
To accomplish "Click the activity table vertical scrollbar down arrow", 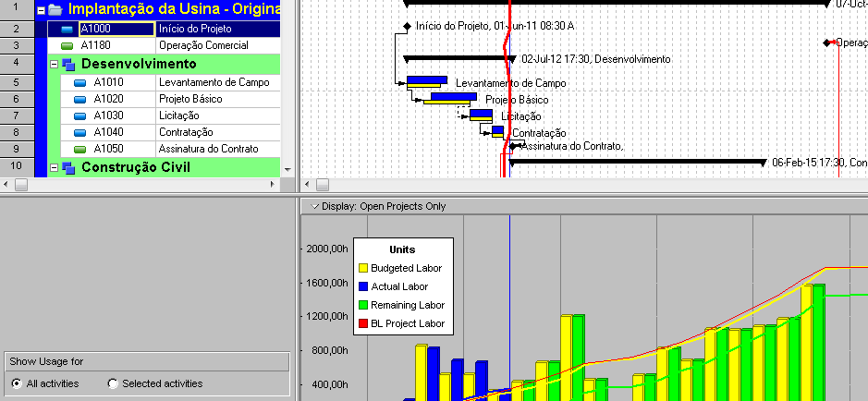I will (x=287, y=170).
